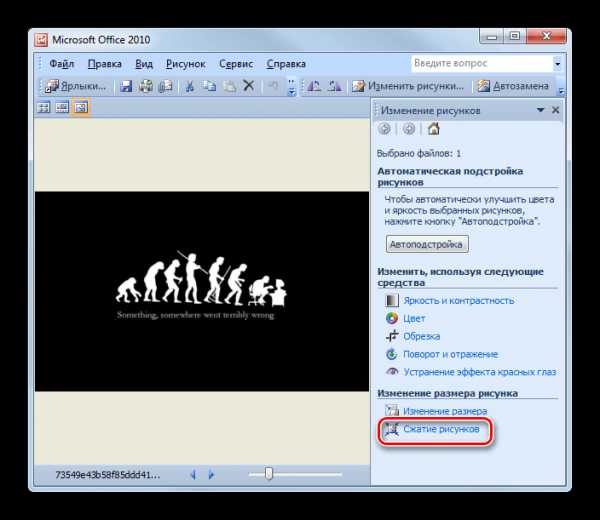Open the help question dropdown arrow

point(558,64)
